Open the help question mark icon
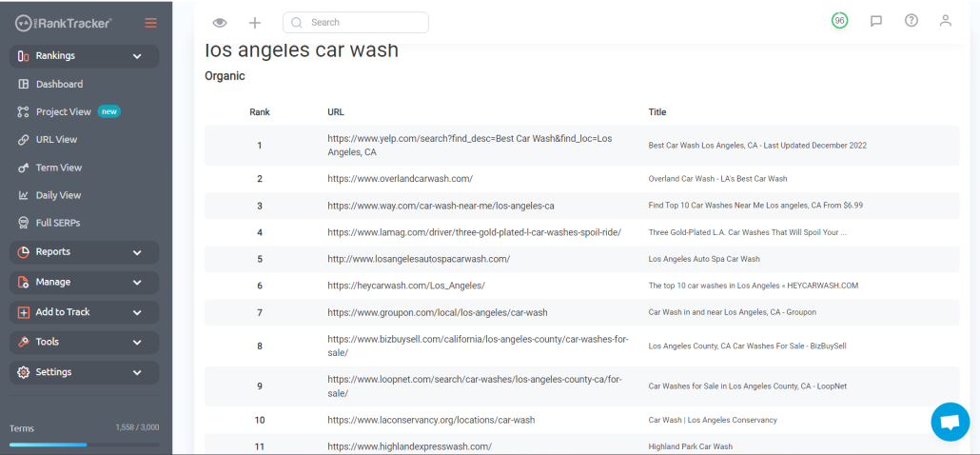The width and height of the screenshot is (980, 455). [x=911, y=20]
